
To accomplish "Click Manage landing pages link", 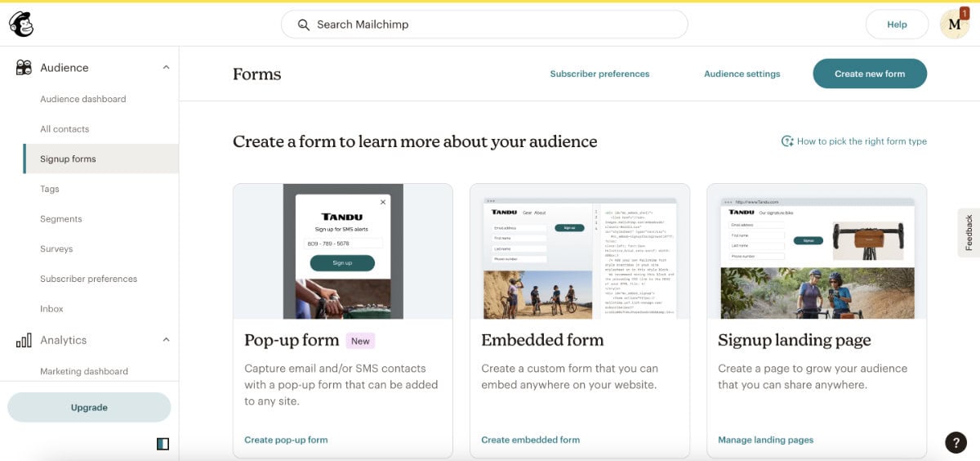I will tap(766, 440).
